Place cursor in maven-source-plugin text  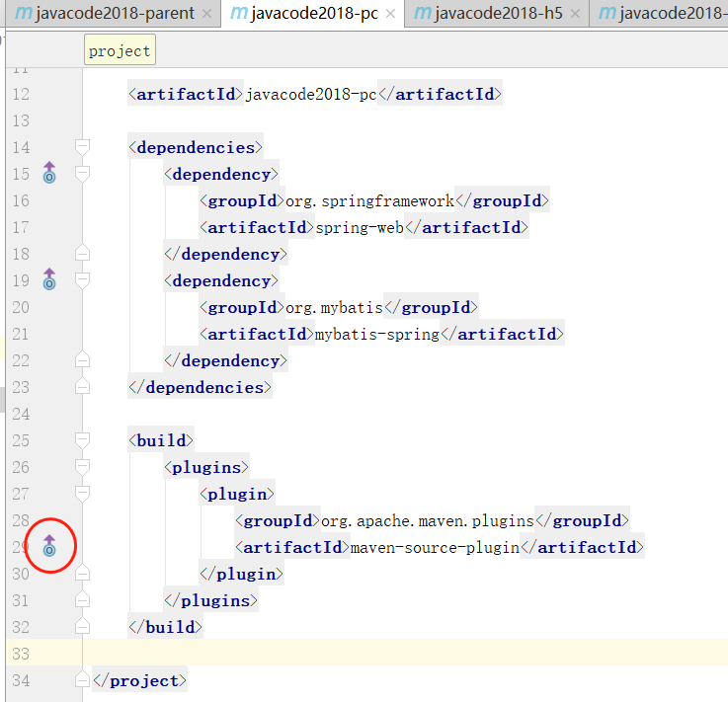click(x=435, y=547)
